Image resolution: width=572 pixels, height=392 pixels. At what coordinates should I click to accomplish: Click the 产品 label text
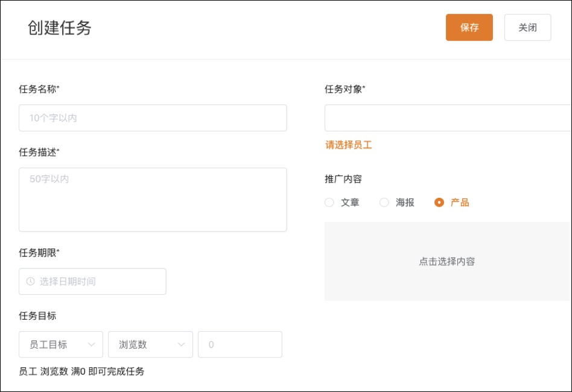pos(460,203)
